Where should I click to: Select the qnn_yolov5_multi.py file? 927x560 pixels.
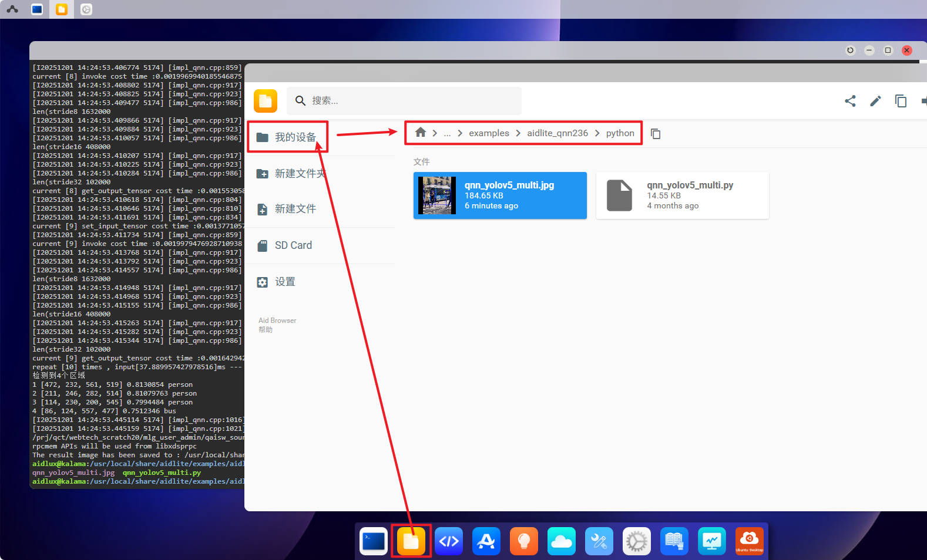click(x=682, y=195)
